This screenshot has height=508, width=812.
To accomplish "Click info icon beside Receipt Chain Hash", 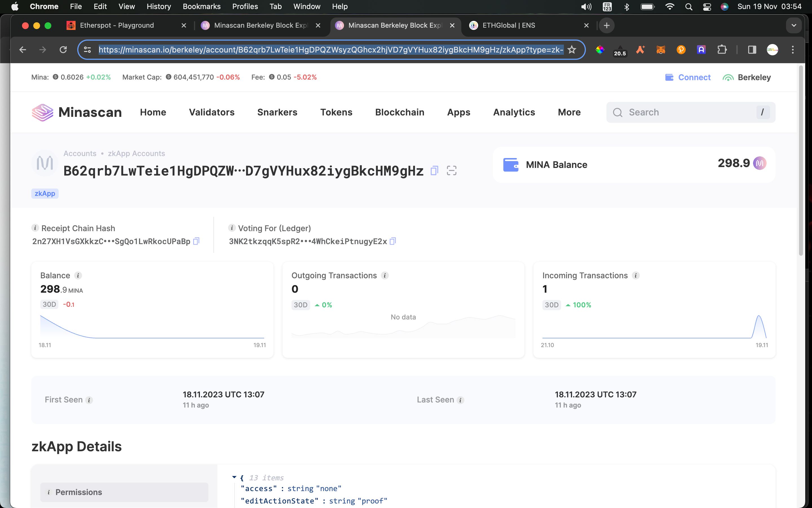I will (35, 228).
